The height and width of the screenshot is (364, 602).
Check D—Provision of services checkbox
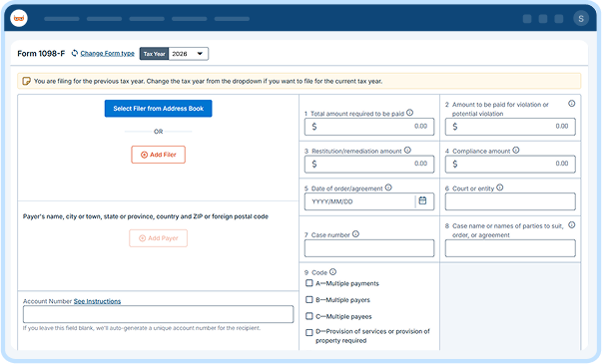click(x=309, y=332)
